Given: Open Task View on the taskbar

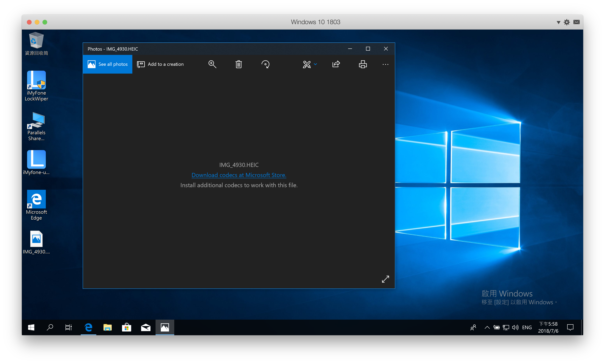Looking at the screenshot, I should click(x=68, y=327).
